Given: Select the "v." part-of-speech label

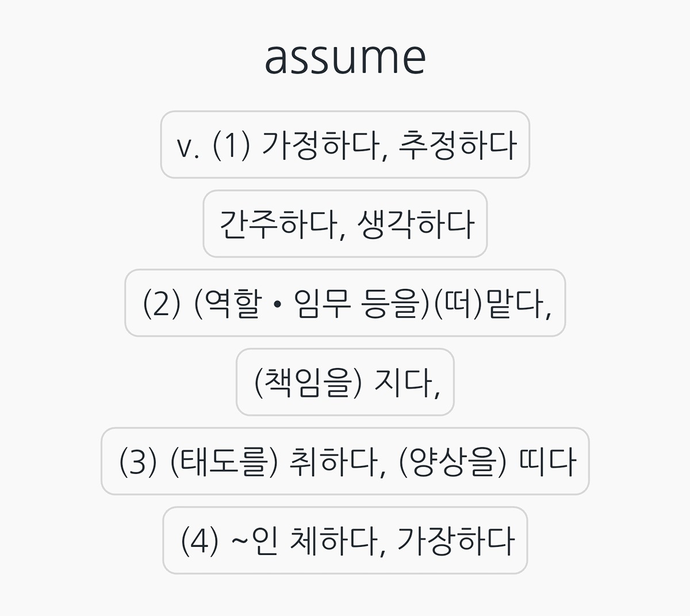Looking at the screenshot, I should (187, 146).
